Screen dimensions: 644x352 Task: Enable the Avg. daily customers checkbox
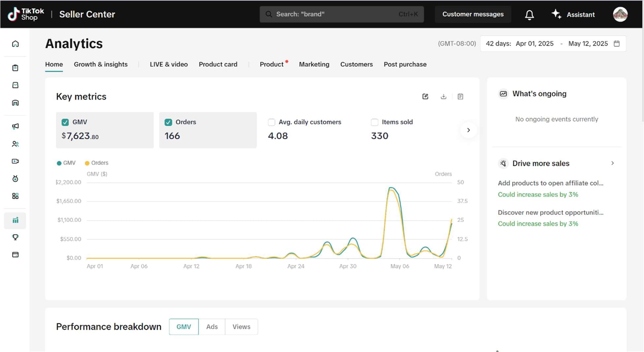pyautogui.click(x=272, y=122)
